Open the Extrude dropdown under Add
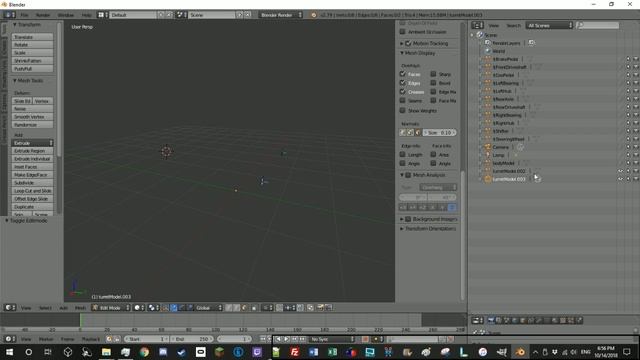640x360 pixels. click(x=32, y=143)
